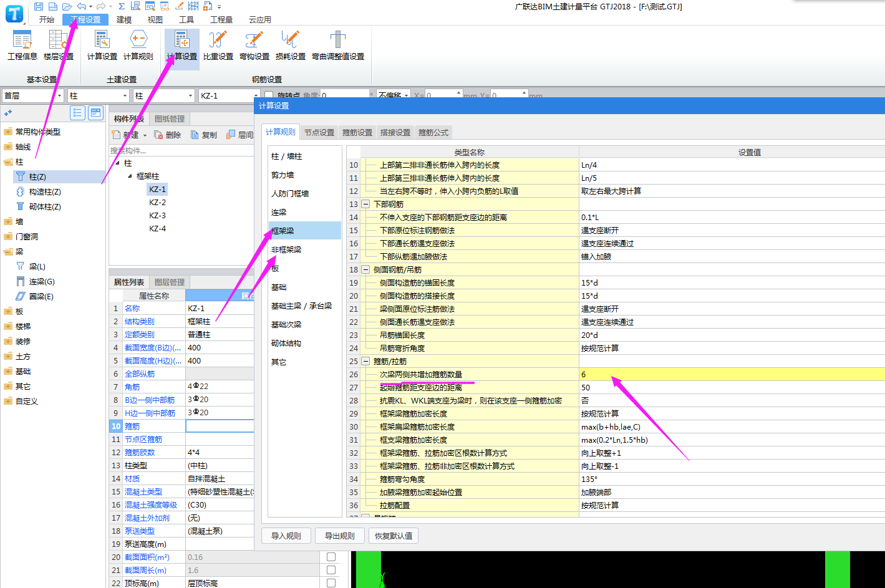Image resolution: width=885 pixels, height=588 pixels.
Task: Open the 新建 dropdown arrow
Action: [x=145, y=135]
